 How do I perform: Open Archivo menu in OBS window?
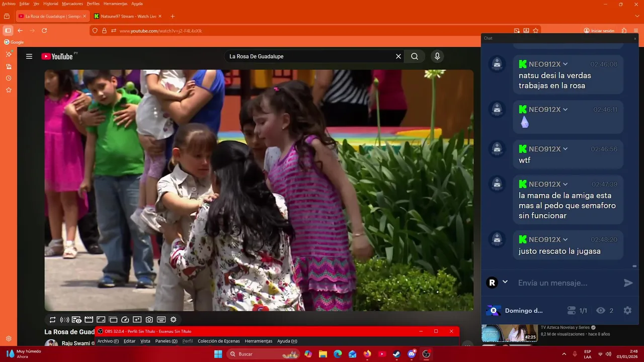108,341
